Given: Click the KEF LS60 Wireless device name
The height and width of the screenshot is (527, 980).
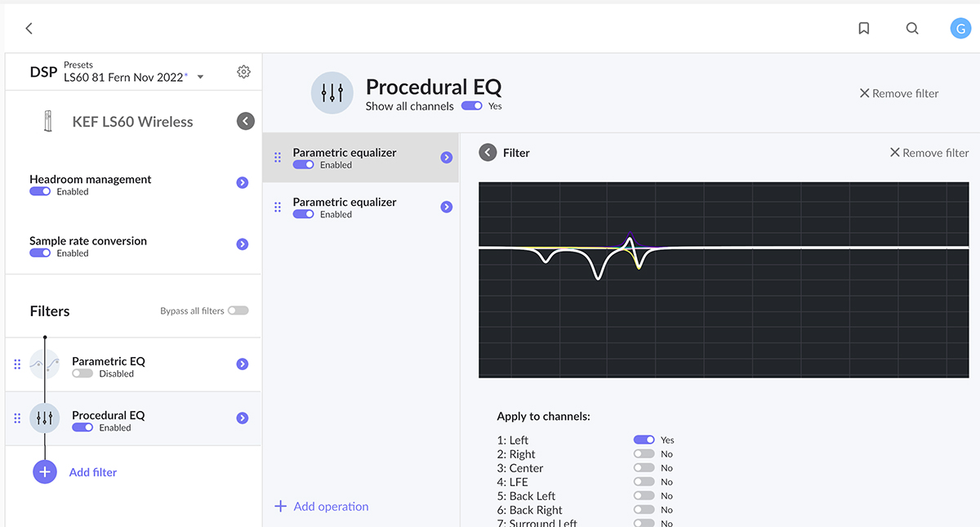Looking at the screenshot, I should [x=133, y=122].
